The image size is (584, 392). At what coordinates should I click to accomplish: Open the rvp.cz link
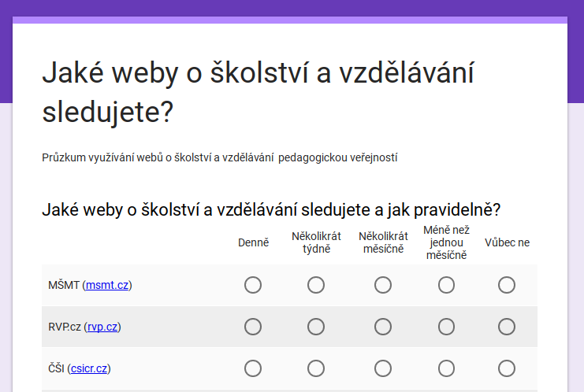[x=103, y=327]
